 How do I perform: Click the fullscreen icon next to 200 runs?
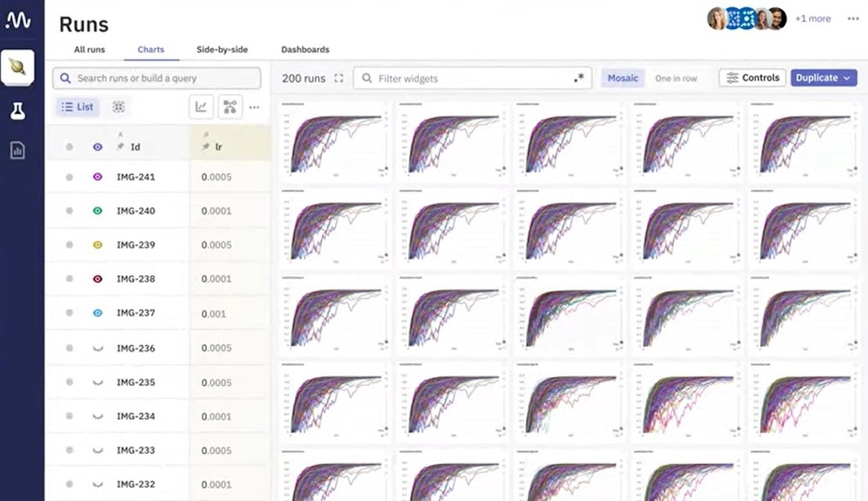tap(339, 78)
